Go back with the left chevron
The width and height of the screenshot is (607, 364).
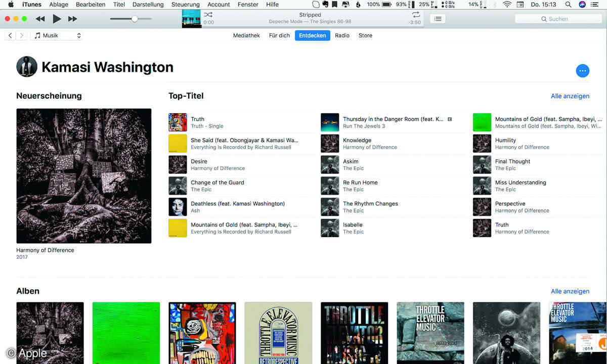click(10, 35)
